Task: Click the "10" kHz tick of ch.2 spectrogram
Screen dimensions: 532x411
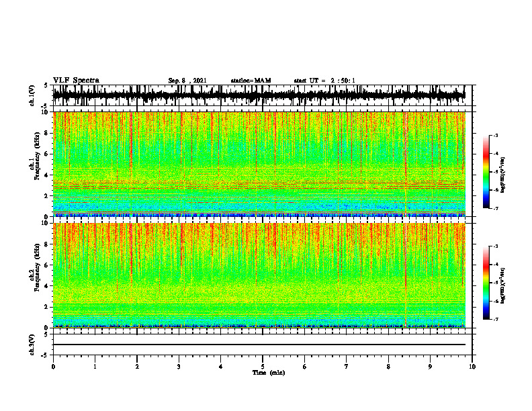Action: (46, 223)
